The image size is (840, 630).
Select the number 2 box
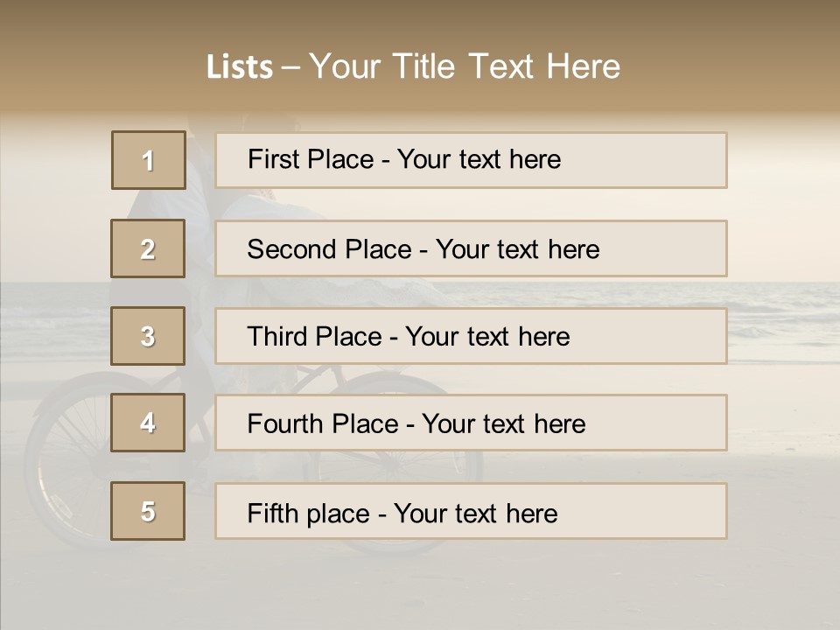point(148,248)
